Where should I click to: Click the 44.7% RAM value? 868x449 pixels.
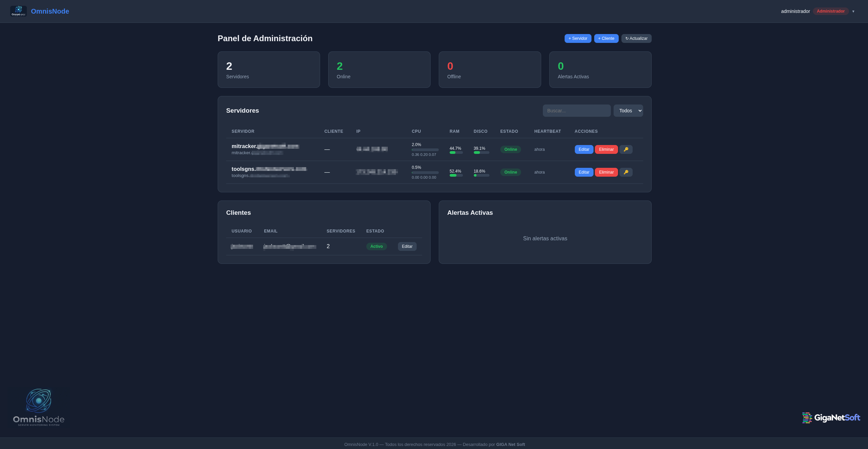pos(455,148)
